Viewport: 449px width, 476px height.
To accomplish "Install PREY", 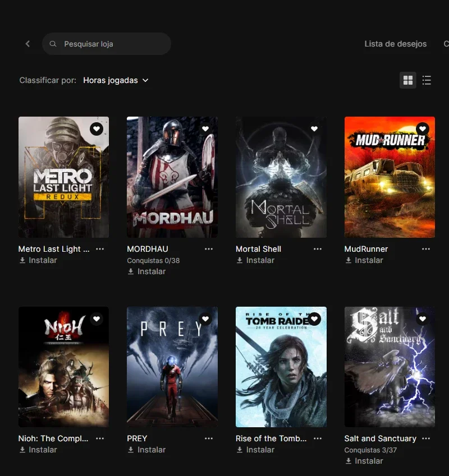I will [146, 450].
